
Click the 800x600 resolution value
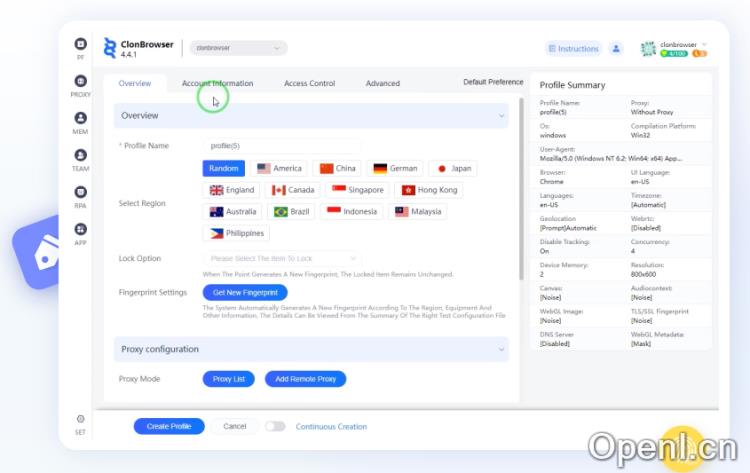click(x=643, y=275)
